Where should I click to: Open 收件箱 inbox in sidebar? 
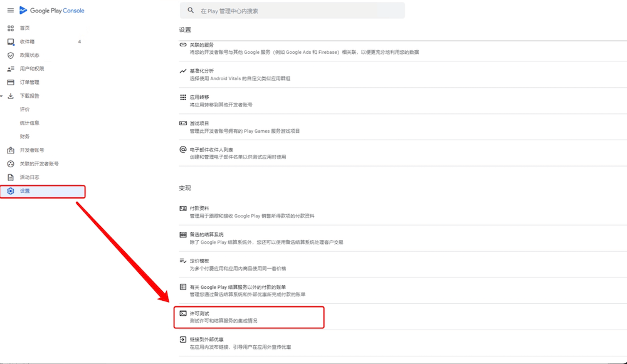(x=27, y=42)
